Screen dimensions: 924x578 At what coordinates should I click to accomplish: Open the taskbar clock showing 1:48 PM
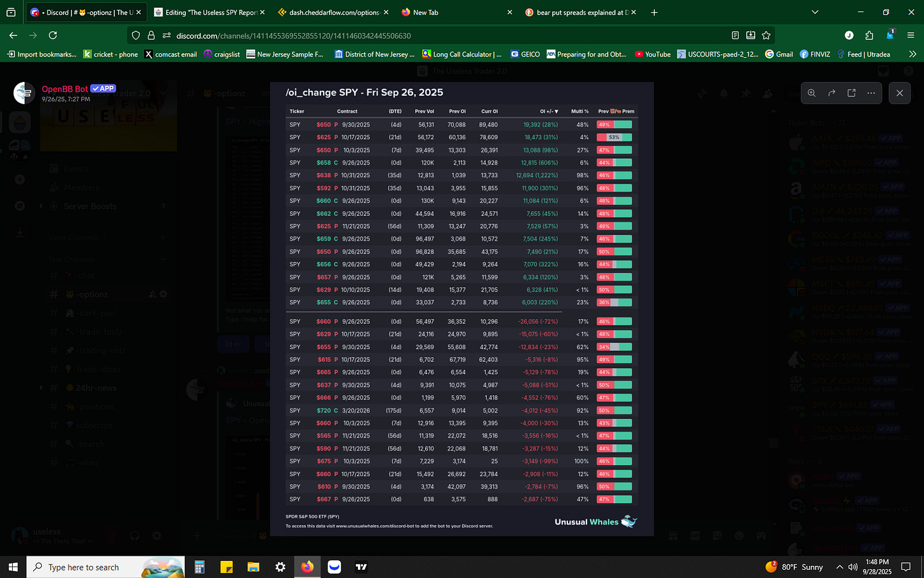pyautogui.click(x=877, y=567)
